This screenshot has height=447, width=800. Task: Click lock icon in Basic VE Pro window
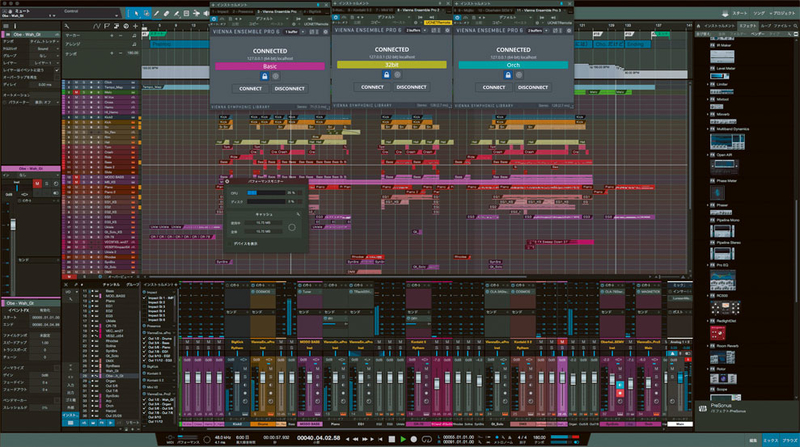pyautogui.click(x=264, y=76)
